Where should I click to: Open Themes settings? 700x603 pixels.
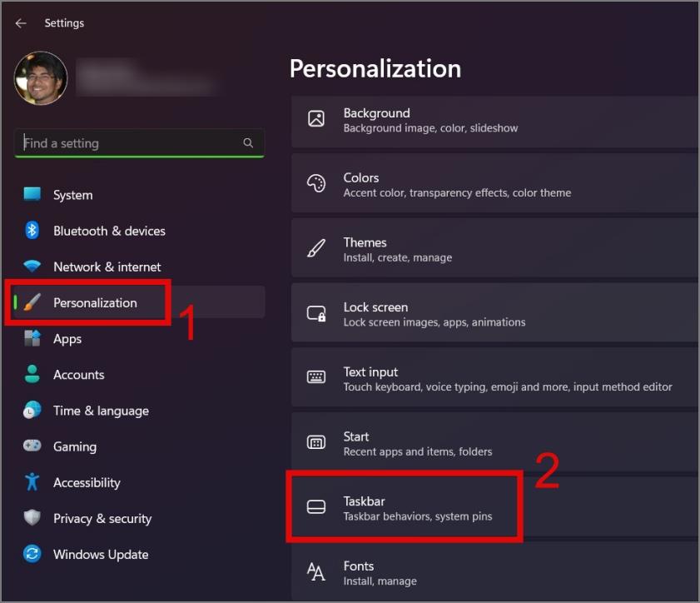[x=494, y=248]
